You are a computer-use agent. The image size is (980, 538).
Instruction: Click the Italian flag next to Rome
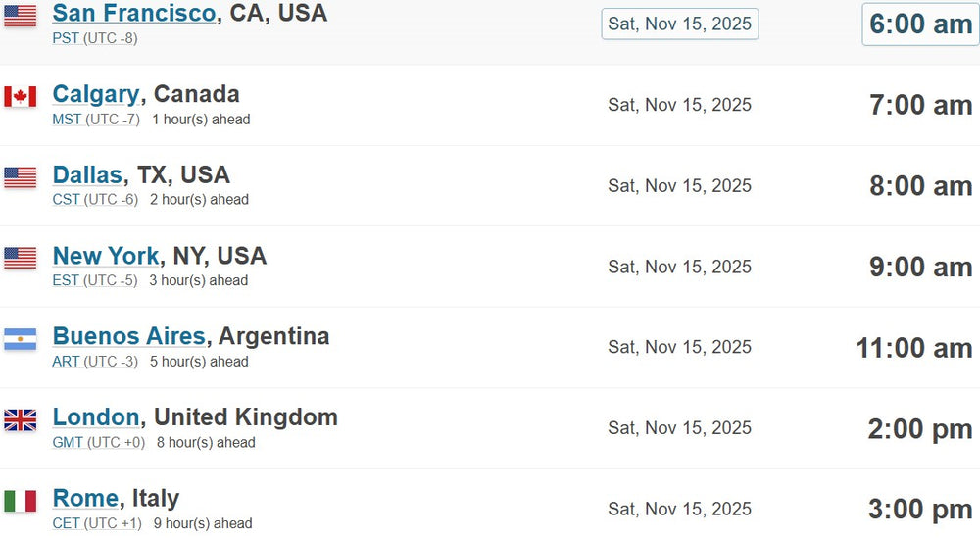20,501
